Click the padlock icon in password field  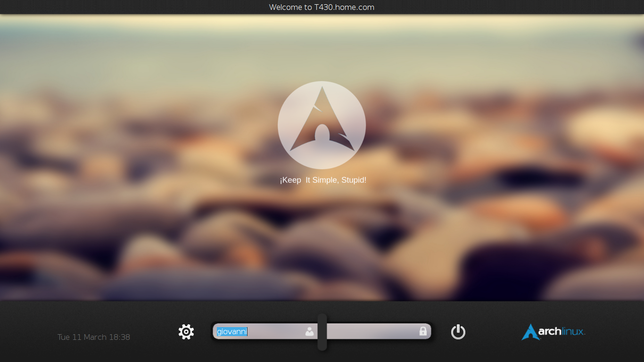423,331
